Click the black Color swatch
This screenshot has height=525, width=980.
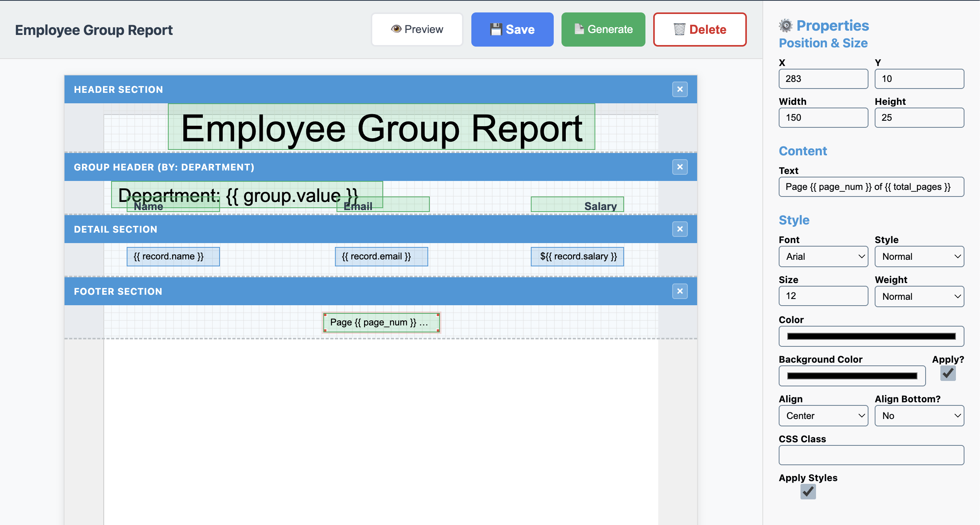click(871, 336)
